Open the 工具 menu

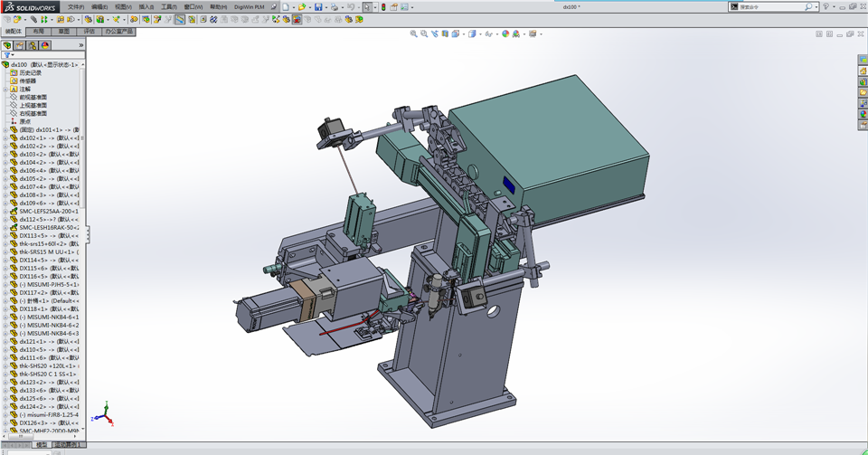(x=169, y=7)
